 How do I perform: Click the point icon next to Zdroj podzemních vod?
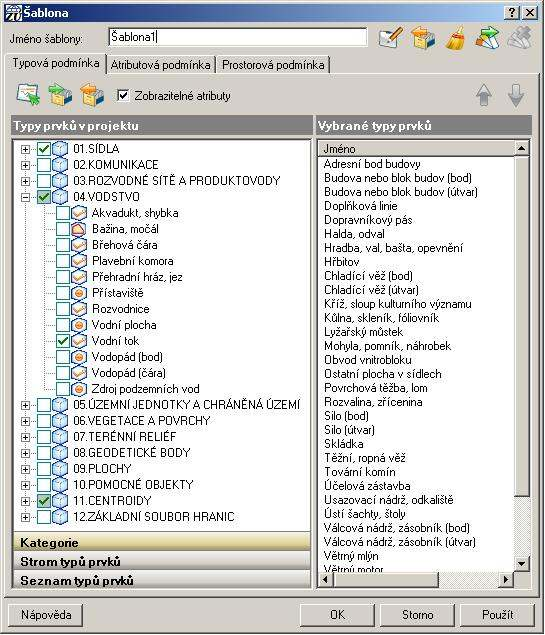(79, 389)
